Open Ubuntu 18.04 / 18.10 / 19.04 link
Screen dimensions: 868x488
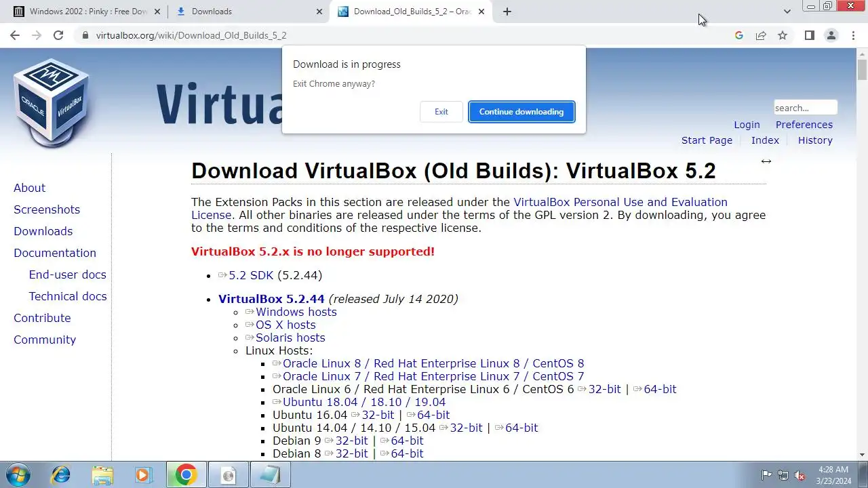pyautogui.click(x=364, y=402)
